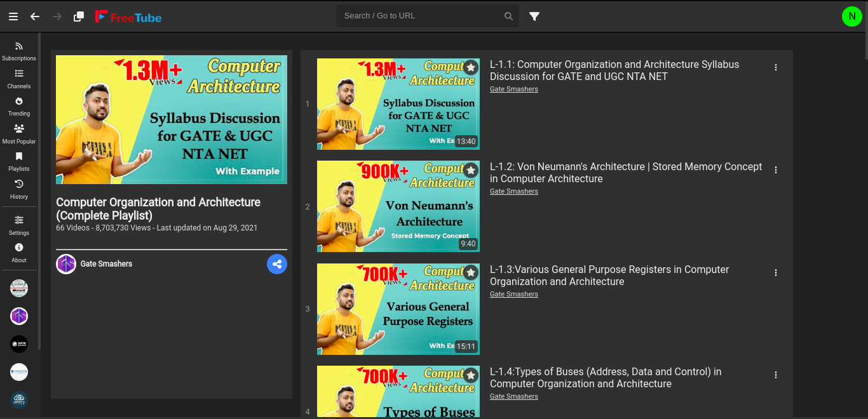Toggle favorite star on Various General Purpose Registers thumbnail
This screenshot has width=868, height=419.
(470, 273)
